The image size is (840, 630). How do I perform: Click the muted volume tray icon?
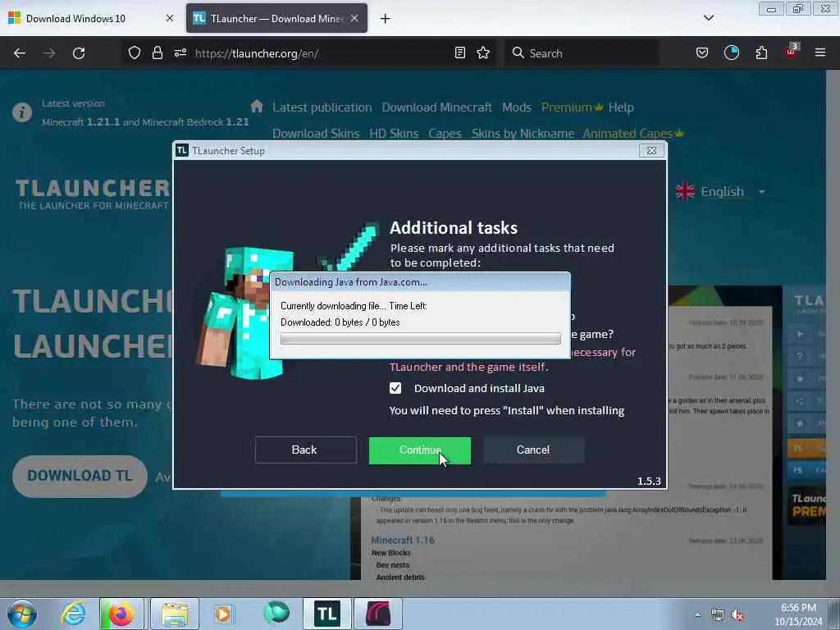click(737, 615)
